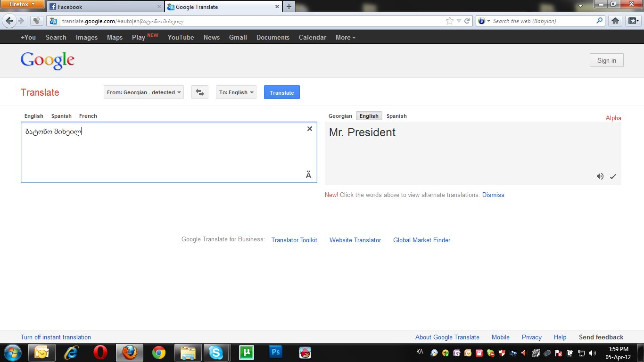Open the power plug icon in the tray

[x=570, y=353]
